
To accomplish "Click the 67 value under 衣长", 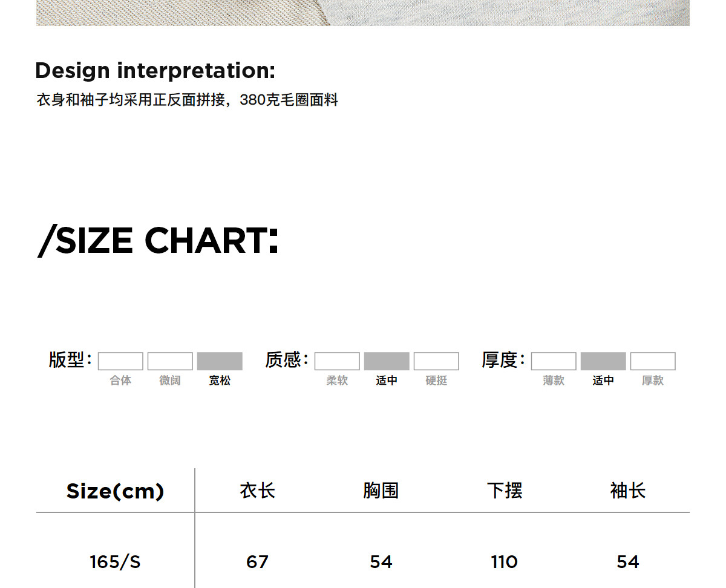I will click(257, 562).
